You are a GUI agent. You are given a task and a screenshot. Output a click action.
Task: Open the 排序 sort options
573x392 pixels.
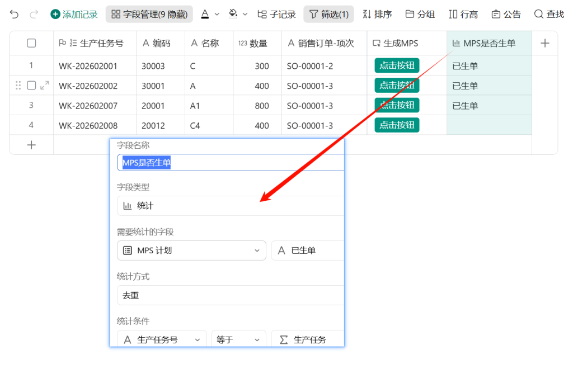point(377,14)
